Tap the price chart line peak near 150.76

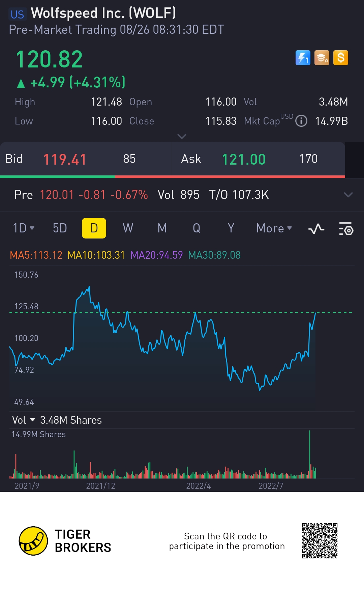click(89, 287)
